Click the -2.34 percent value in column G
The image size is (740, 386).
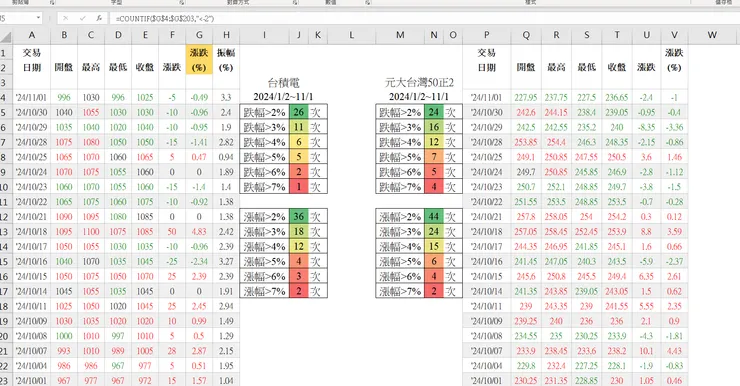tap(199, 261)
